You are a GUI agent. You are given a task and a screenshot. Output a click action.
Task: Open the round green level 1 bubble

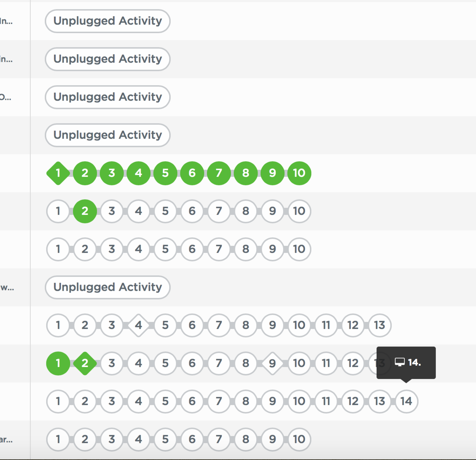tap(58, 363)
